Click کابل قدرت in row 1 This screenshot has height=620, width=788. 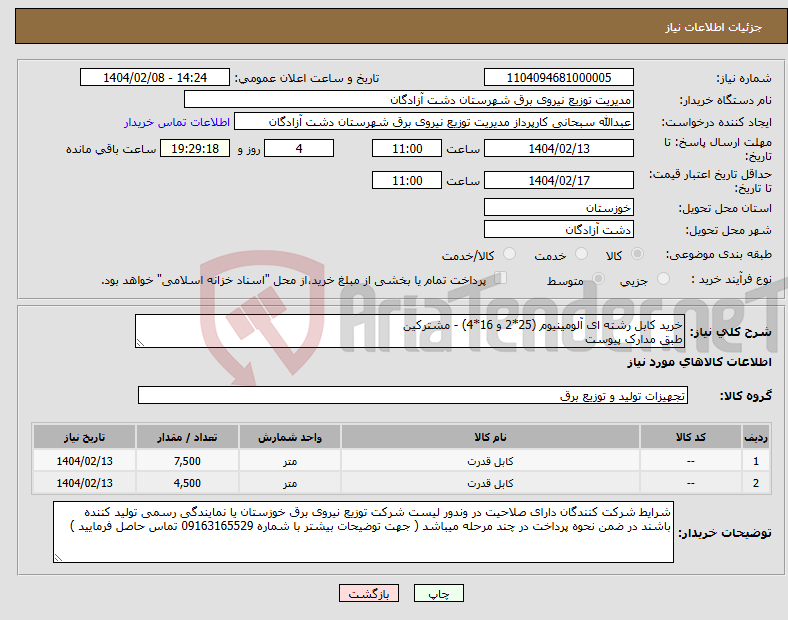click(x=490, y=461)
